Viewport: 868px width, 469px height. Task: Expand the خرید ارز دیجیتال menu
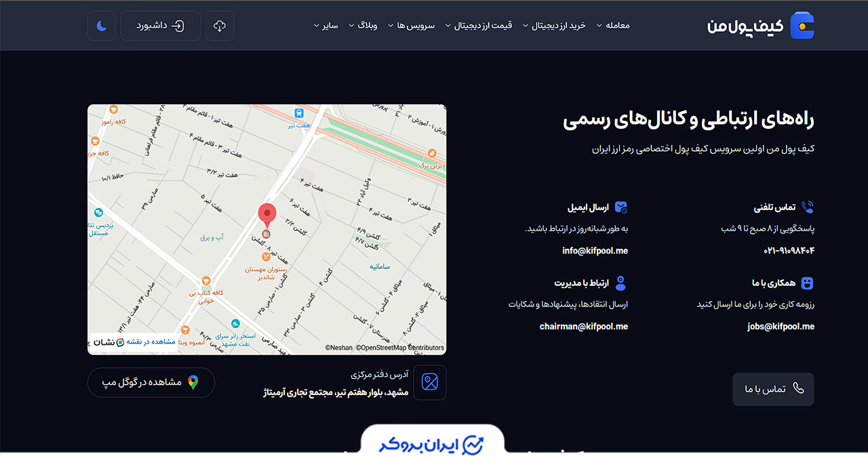pyautogui.click(x=554, y=26)
